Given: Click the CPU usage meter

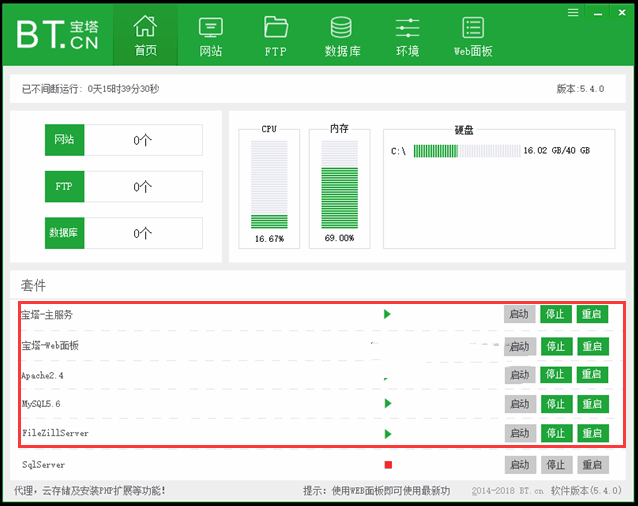Looking at the screenshot, I should click(x=269, y=184).
